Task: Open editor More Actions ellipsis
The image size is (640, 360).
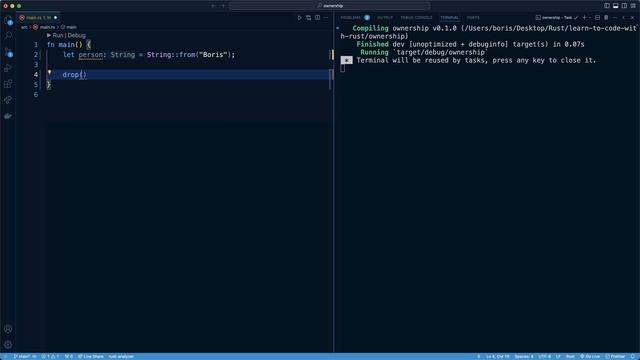Action: coord(326,18)
